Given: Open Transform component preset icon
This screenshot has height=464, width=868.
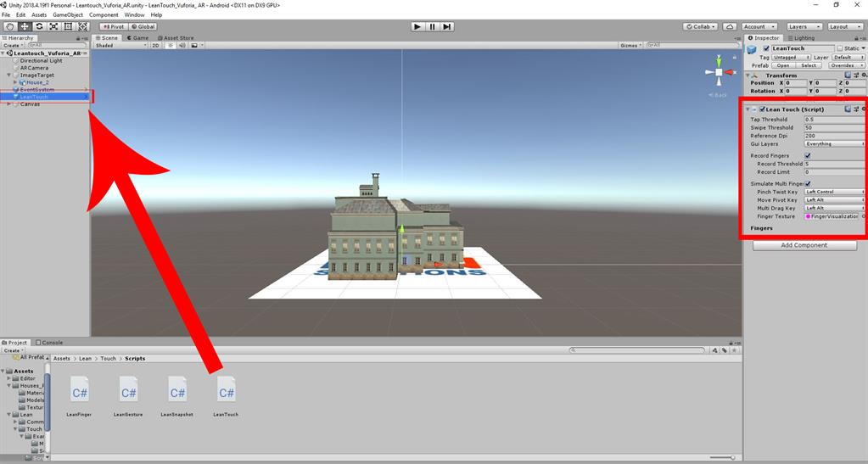Looking at the screenshot, I should pyautogui.click(x=856, y=75).
